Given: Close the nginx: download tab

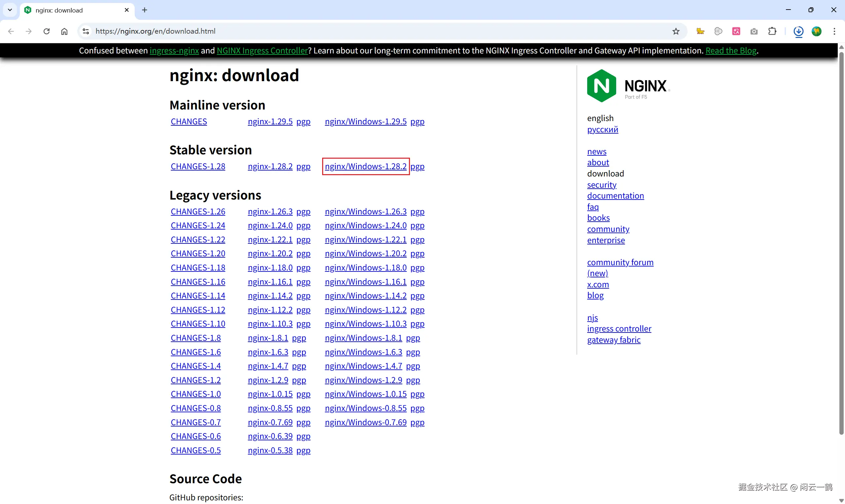Looking at the screenshot, I should coord(127,10).
